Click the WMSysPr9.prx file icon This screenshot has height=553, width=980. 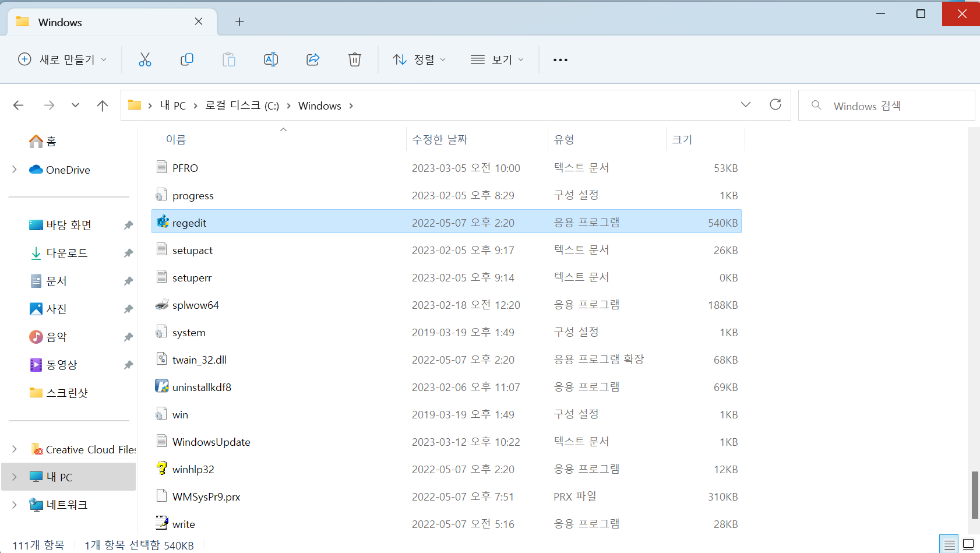click(162, 496)
